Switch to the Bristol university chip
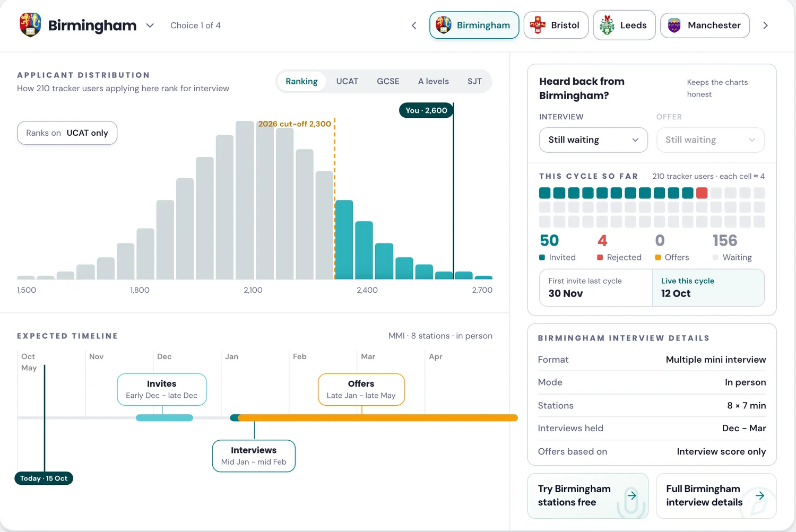Image resolution: width=796 pixels, height=532 pixels. pyautogui.click(x=556, y=25)
